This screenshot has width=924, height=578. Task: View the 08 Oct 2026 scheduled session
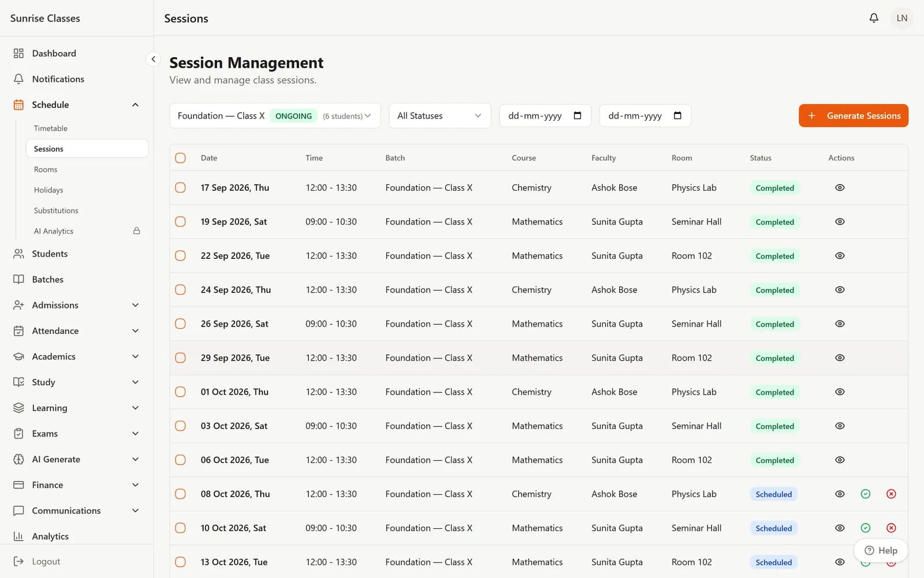[840, 494]
